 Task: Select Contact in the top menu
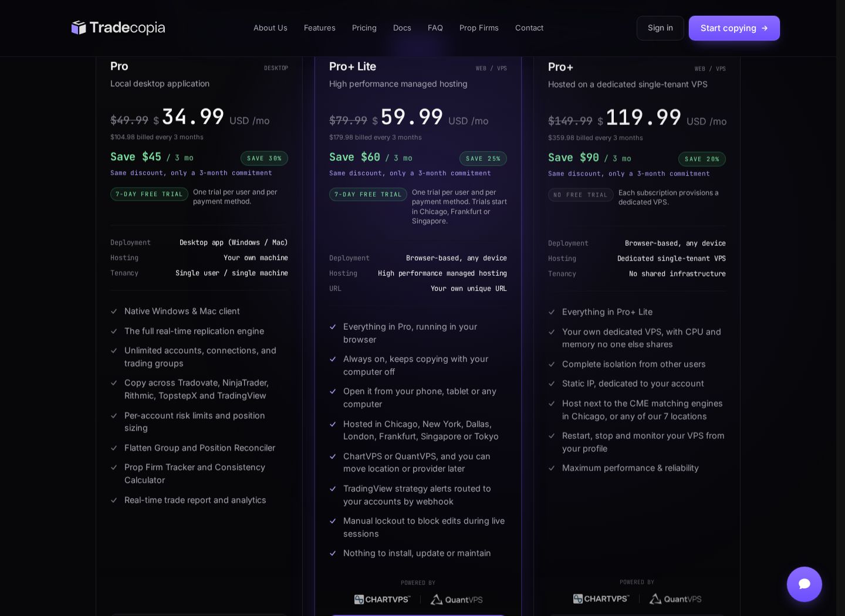click(x=529, y=28)
